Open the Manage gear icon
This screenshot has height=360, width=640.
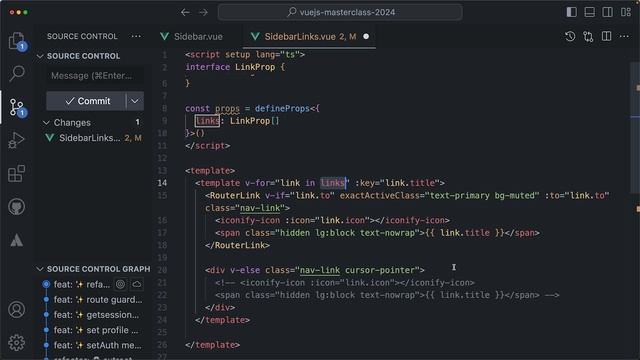click(16, 343)
